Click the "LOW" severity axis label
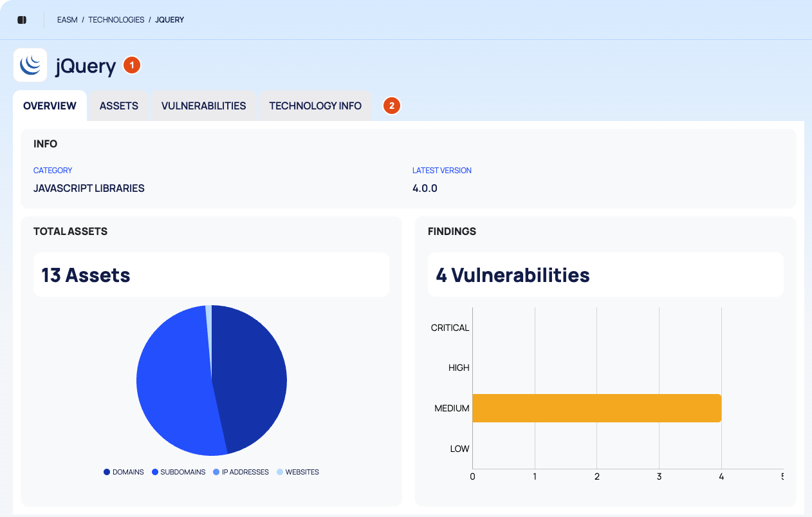The height and width of the screenshot is (517, 812). [459, 449]
